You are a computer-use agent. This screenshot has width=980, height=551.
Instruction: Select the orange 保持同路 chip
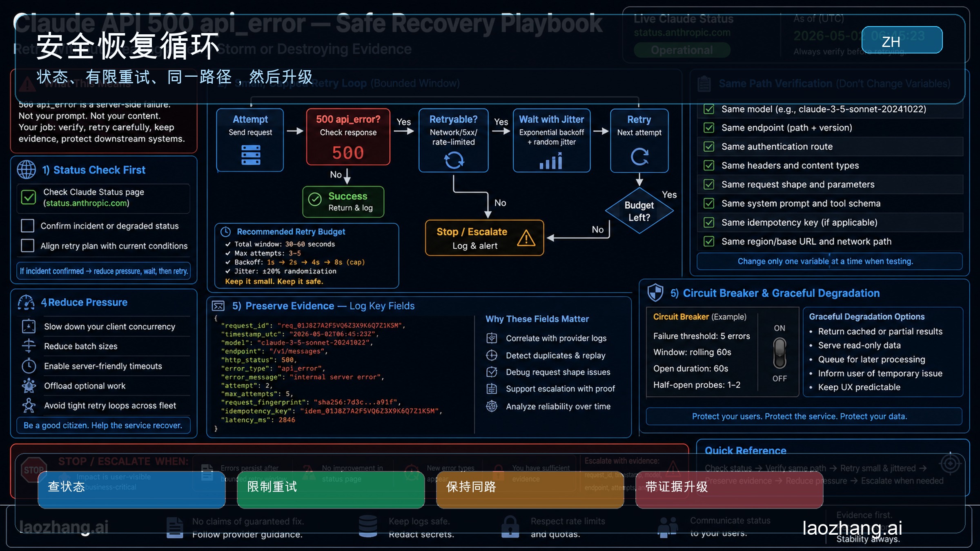coord(530,490)
